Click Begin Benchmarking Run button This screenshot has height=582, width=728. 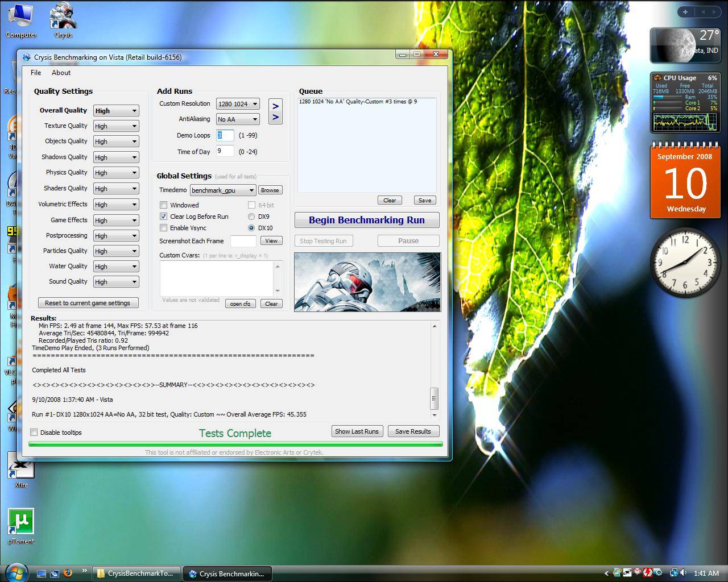coord(367,220)
